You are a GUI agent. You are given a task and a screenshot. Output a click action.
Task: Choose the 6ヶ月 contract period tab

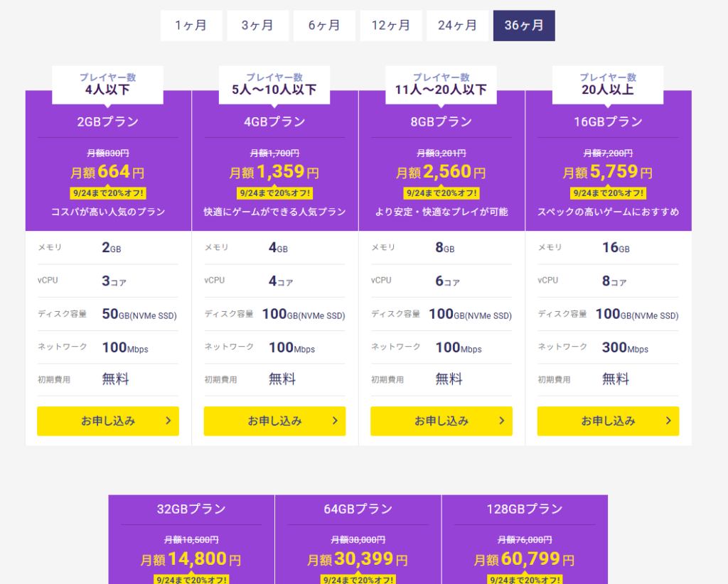coord(324,26)
